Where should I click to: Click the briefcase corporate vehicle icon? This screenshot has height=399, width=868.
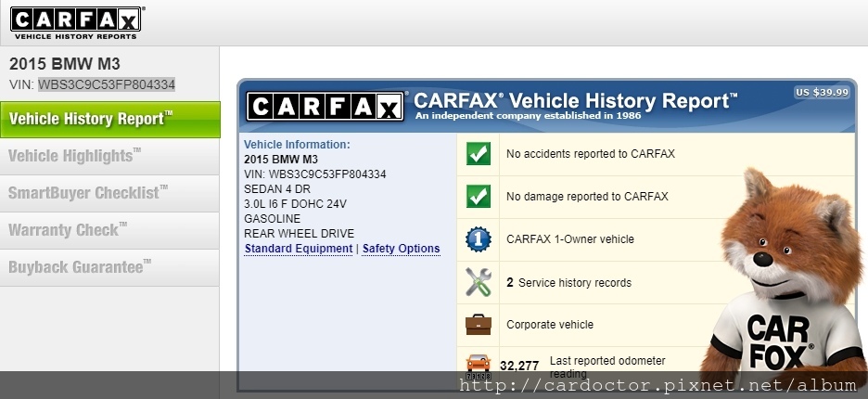[x=479, y=325]
